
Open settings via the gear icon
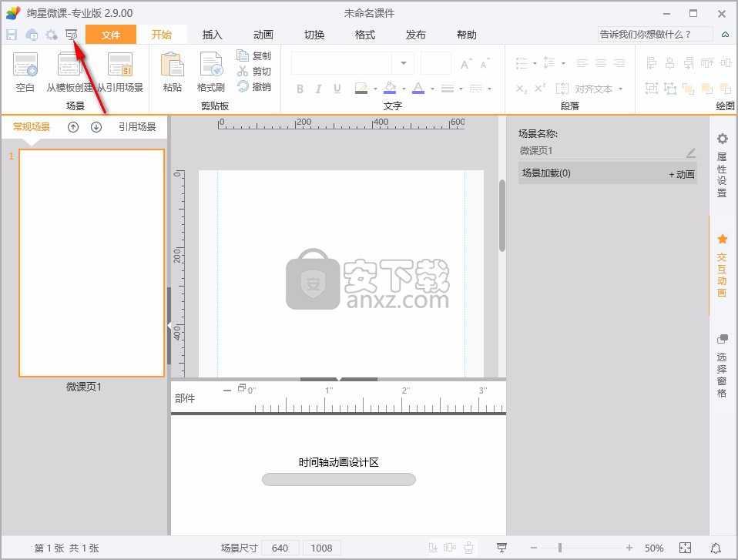[x=52, y=35]
